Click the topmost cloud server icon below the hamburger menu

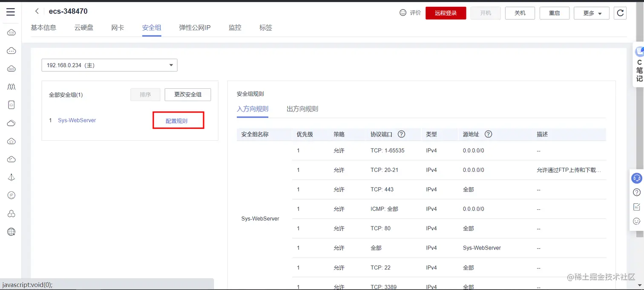pyautogui.click(x=11, y=33)
